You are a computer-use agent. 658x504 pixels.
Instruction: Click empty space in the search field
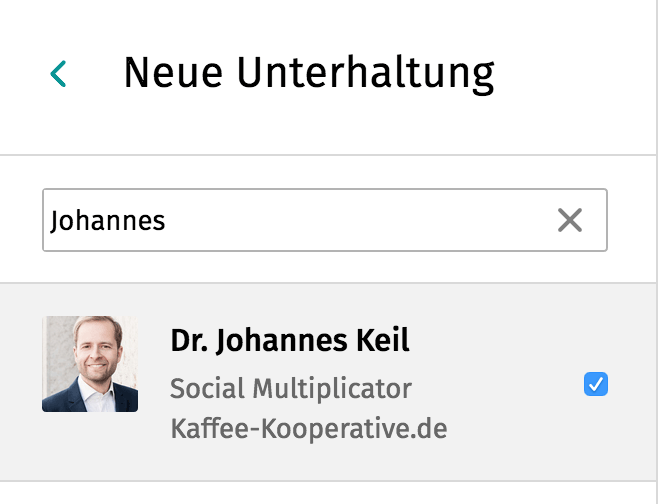point(357,220)
